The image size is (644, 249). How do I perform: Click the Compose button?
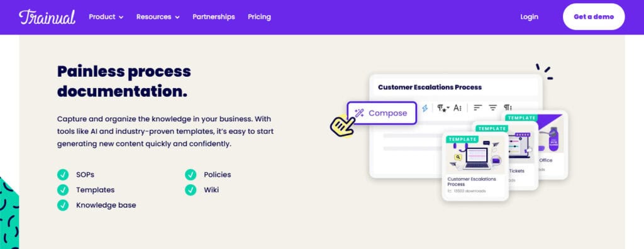pyautogui.click(x=382, y=113)
